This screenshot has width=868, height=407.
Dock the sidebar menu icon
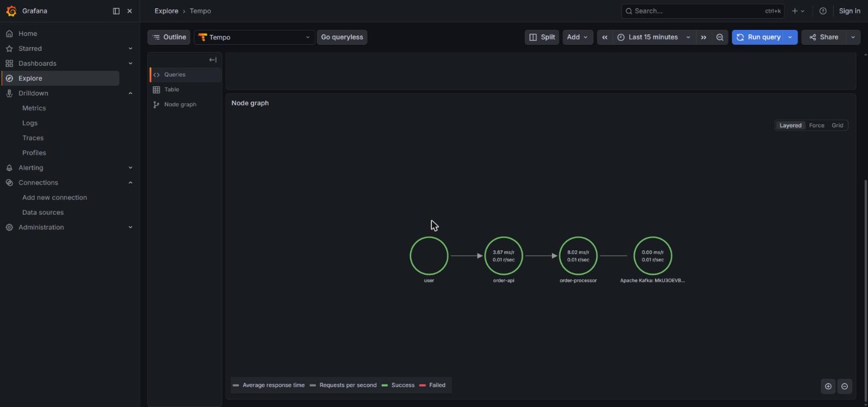116,11
